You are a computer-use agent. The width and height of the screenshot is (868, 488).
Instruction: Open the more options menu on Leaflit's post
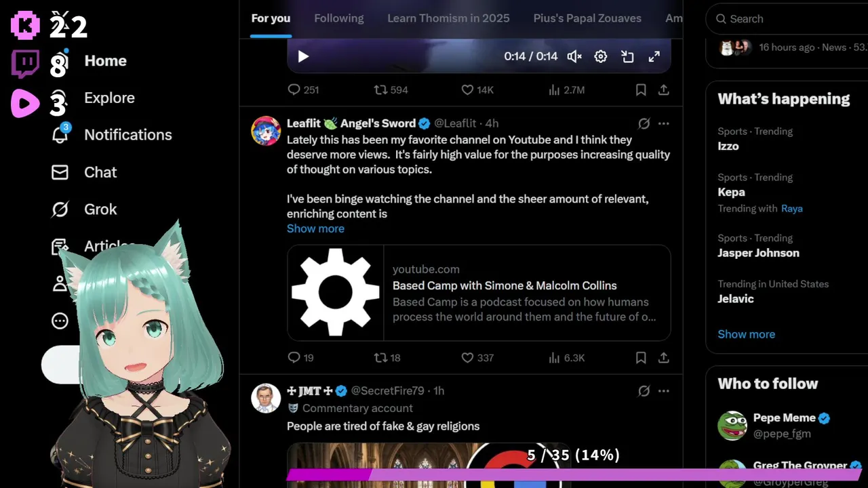click(x=664, y=123)
